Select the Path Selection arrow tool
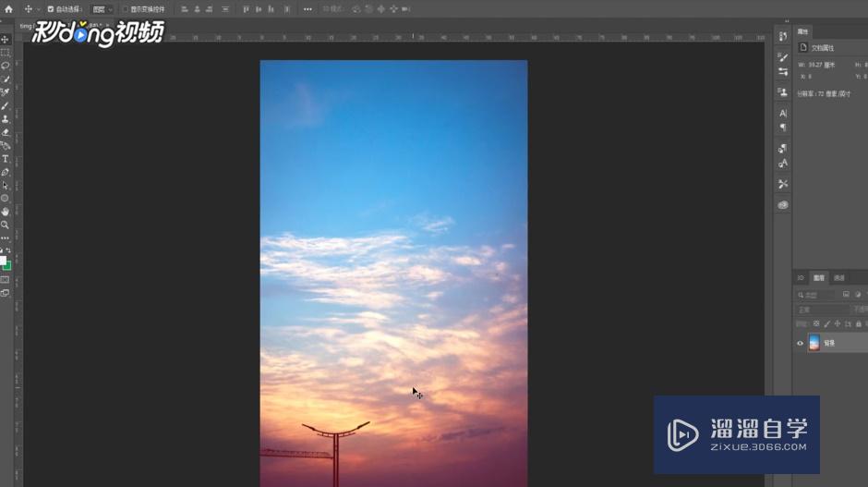 coord(5,186)
